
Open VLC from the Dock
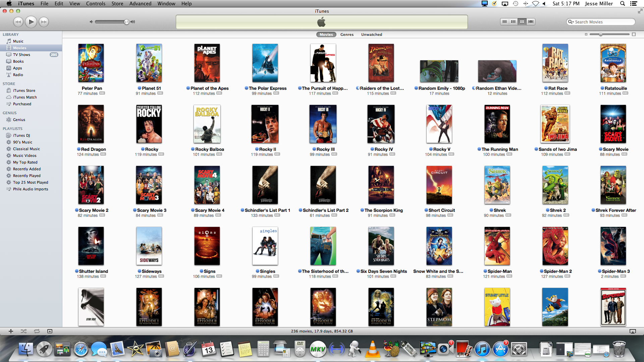tap(373, 349)
